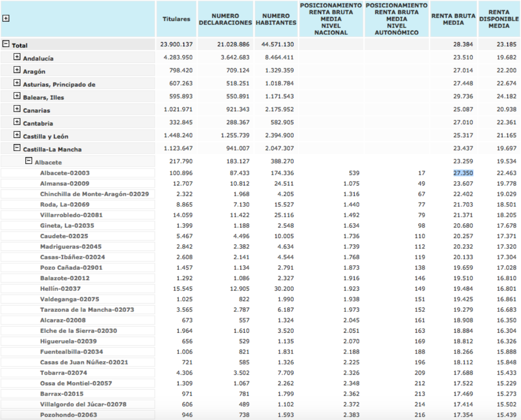Viewport: 521px width, 420px height.
Task: Select the Caudete-02025 row
Action: [x=78, y=236]
